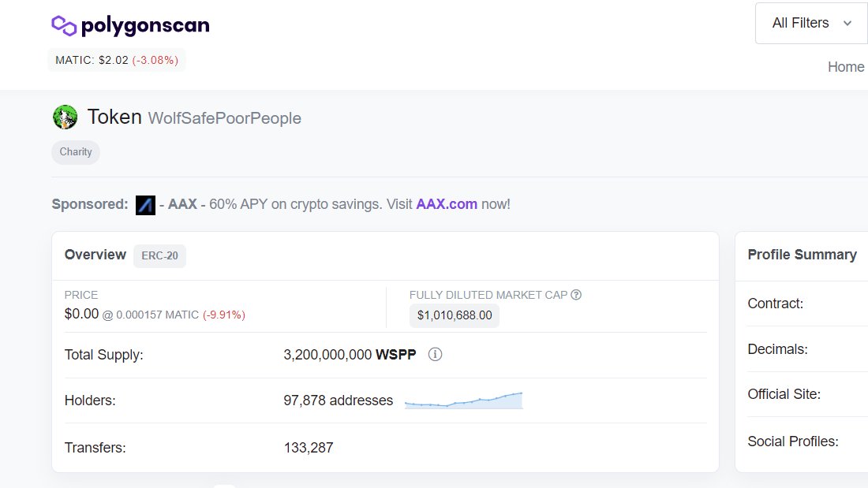Click the Profile Summary heading
868x488 pixels.
(803, 255)
